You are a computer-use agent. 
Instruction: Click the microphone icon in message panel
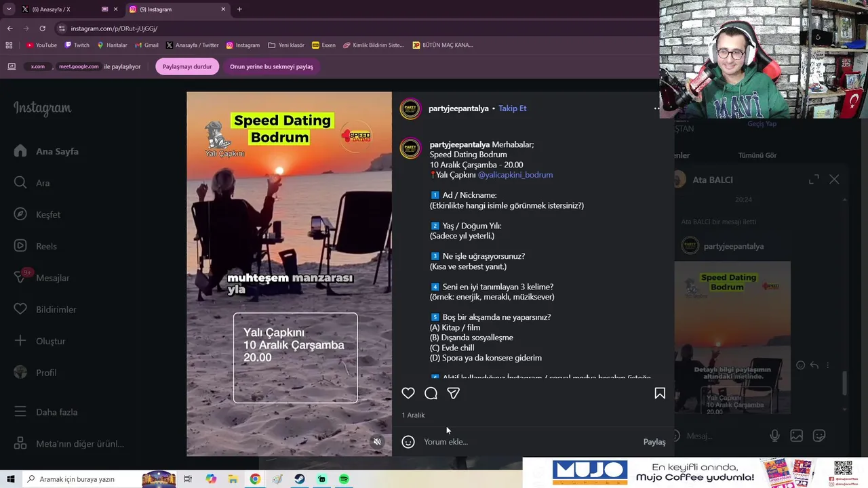click(x=774, y=436)
